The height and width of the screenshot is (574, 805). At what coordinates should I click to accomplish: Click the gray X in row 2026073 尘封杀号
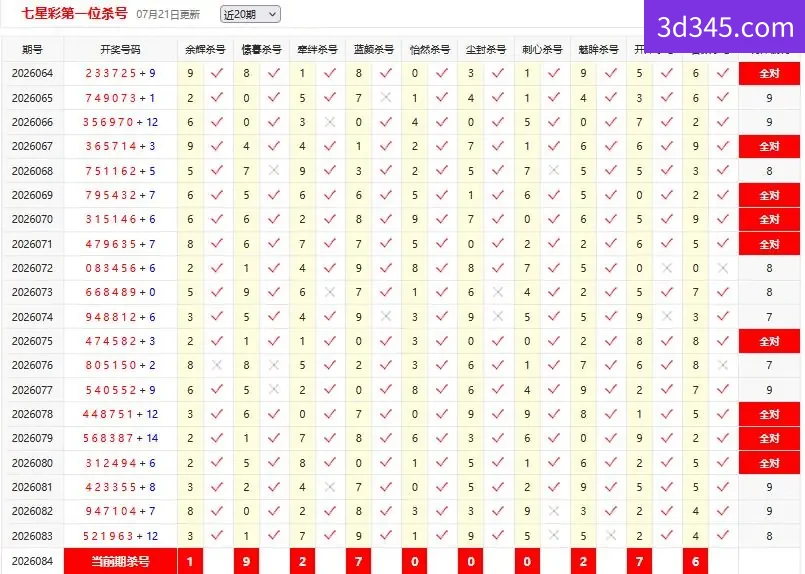(x=497, y=292)
